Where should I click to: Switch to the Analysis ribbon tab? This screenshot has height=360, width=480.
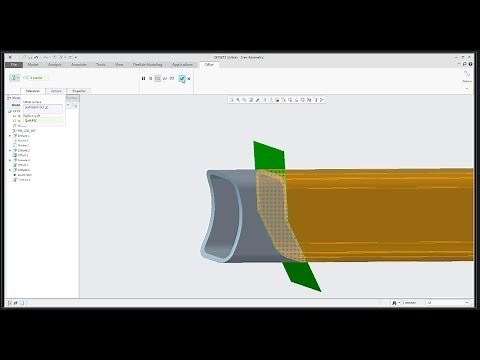tap(55, 65)
